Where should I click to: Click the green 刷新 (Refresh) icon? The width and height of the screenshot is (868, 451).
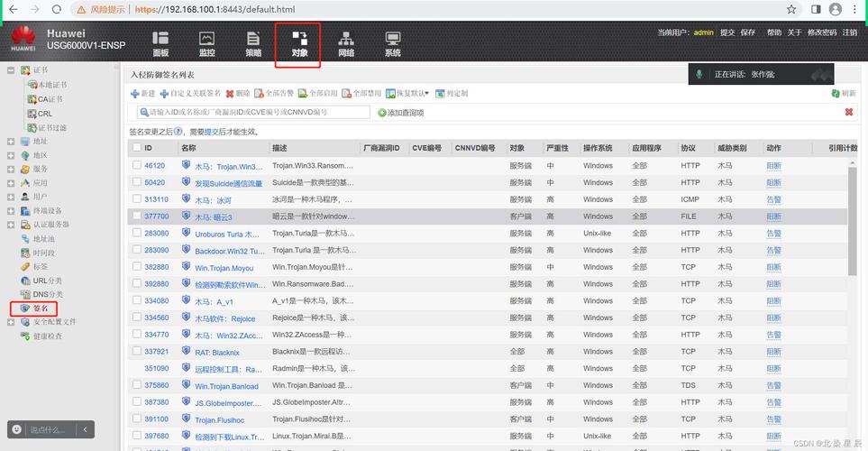click(x=836, y=93)
